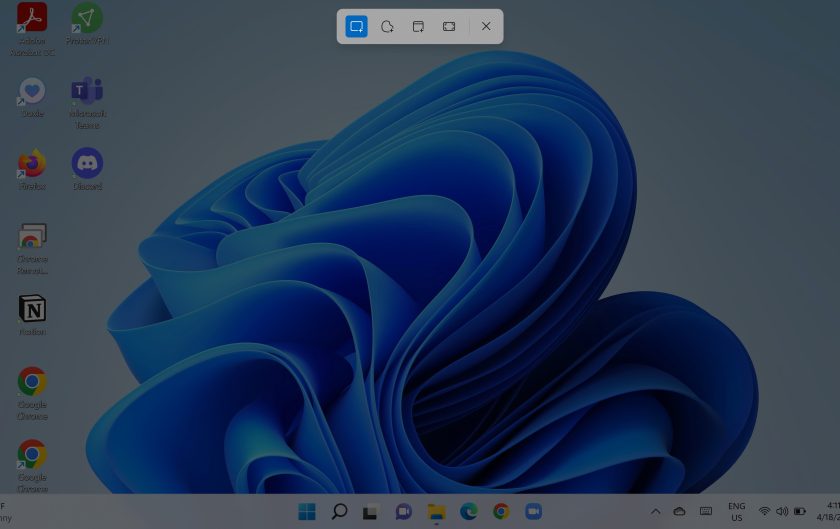
Task: Select the Rectangular snip mode
Action: tap(356, 26)
